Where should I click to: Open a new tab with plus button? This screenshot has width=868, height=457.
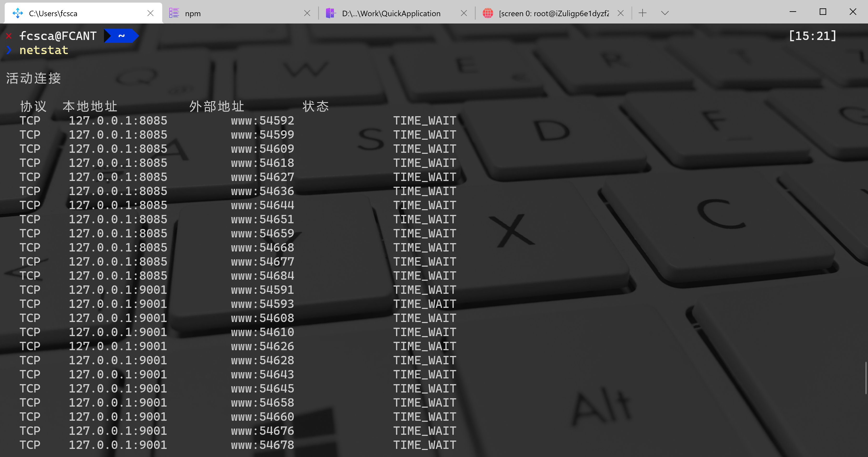643,13
